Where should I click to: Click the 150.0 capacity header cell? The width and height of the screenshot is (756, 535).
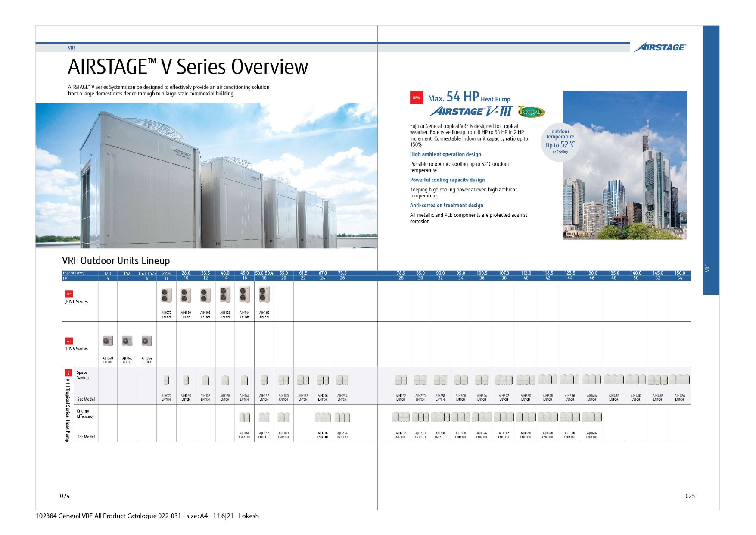pos(680,273)
